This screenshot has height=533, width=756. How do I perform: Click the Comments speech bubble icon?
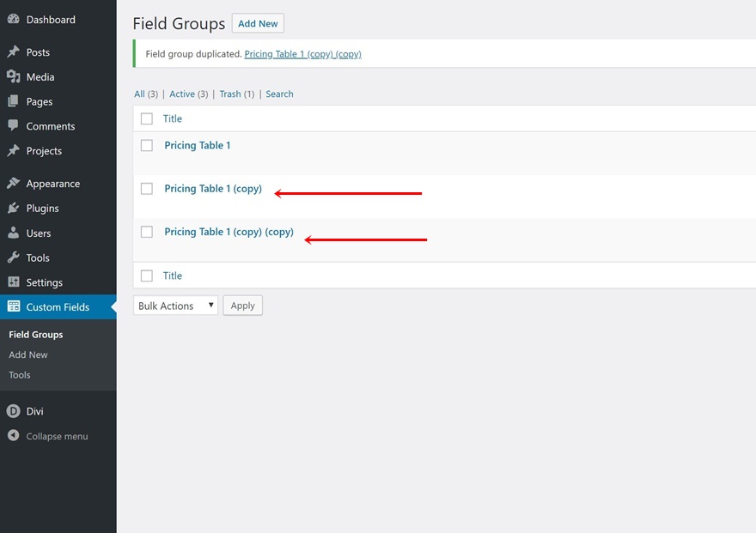pos(13,125)
